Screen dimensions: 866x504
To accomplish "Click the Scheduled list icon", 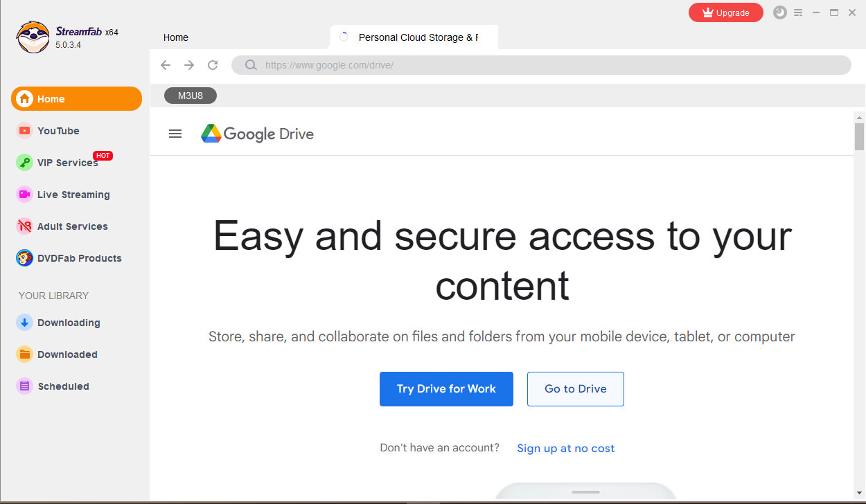I will (x=25, y=386).
